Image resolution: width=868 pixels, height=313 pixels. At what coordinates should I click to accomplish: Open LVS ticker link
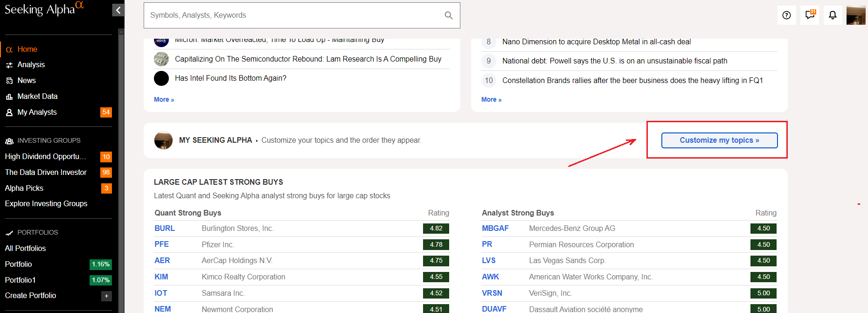pos(489,261)
